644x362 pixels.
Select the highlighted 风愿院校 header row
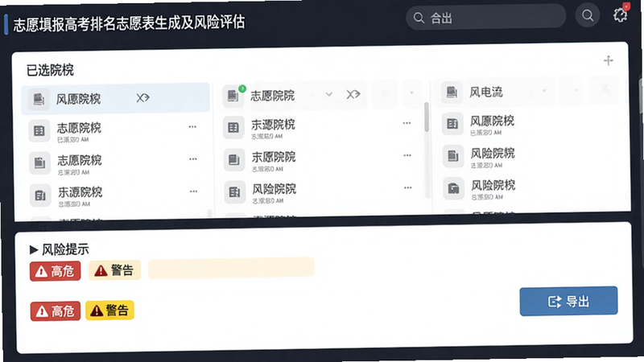coord(115,98)
